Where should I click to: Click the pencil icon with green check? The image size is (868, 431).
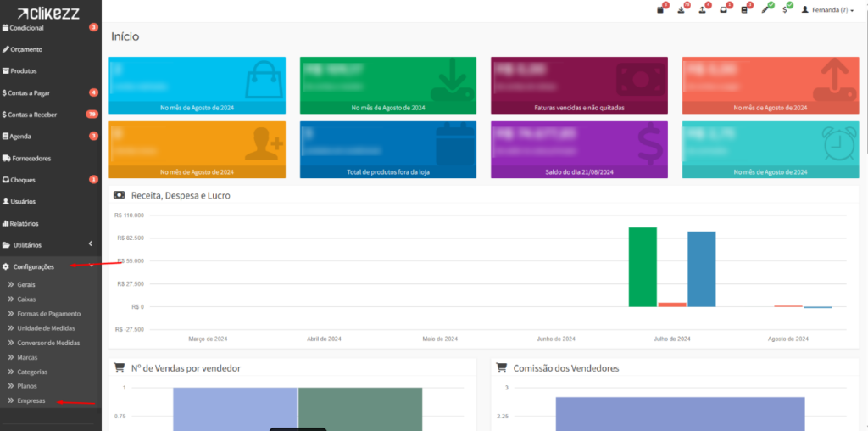coord(765,10)
